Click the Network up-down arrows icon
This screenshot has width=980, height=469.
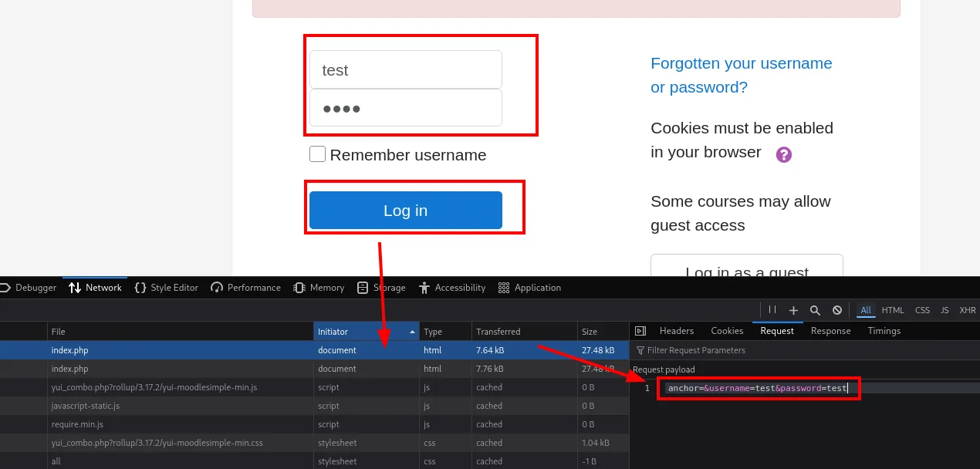(x=75, y=288)
